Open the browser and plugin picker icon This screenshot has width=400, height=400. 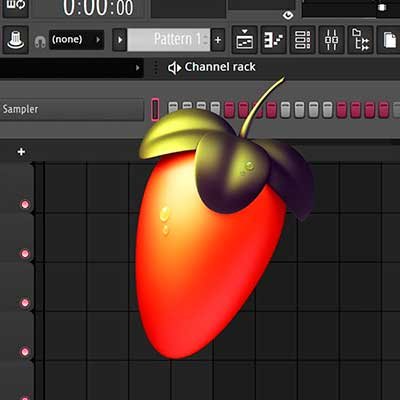pos(361,40)
